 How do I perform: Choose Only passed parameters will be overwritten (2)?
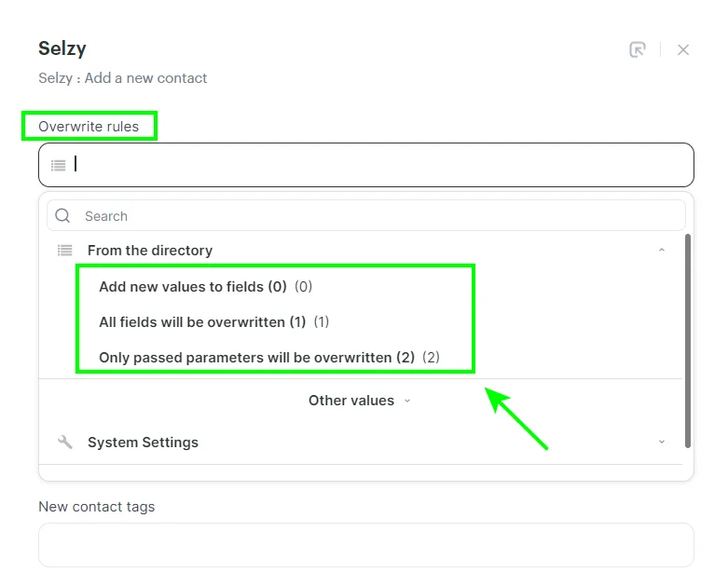[x=269, y=357]
